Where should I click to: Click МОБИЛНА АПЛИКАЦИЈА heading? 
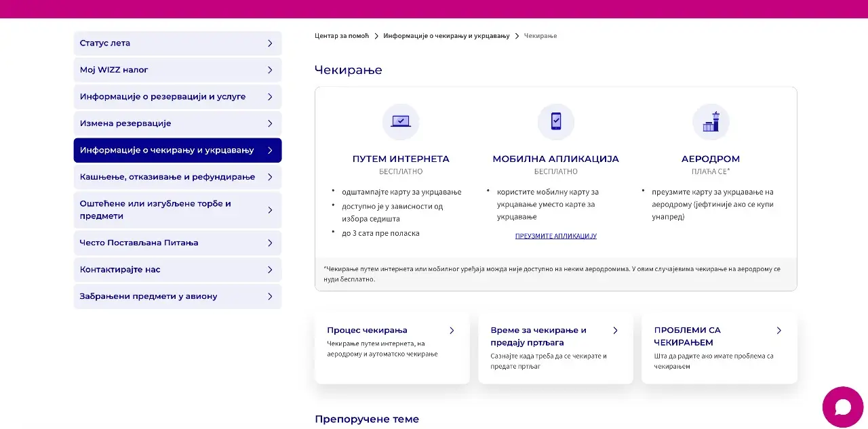click(556, 159)
